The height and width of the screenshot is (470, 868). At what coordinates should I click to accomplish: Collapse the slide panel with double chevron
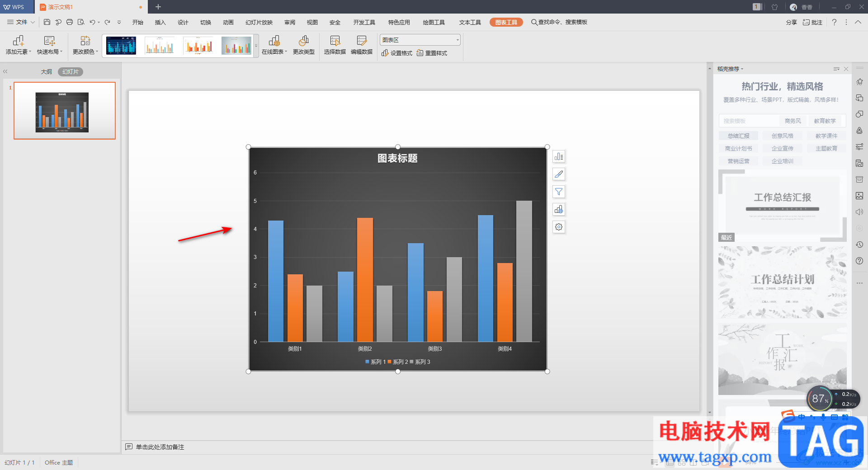tap(5, 71)
